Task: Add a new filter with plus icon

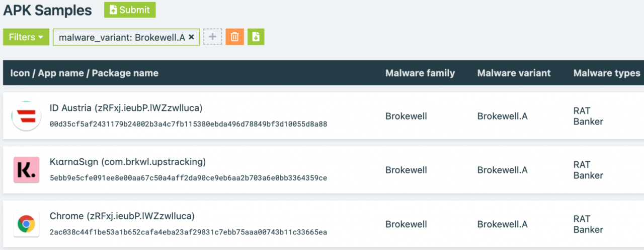Action: tap(212, 37)
